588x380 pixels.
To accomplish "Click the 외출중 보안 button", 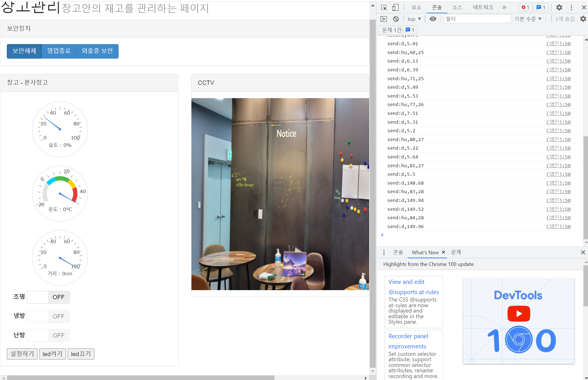I will point(97,51).
